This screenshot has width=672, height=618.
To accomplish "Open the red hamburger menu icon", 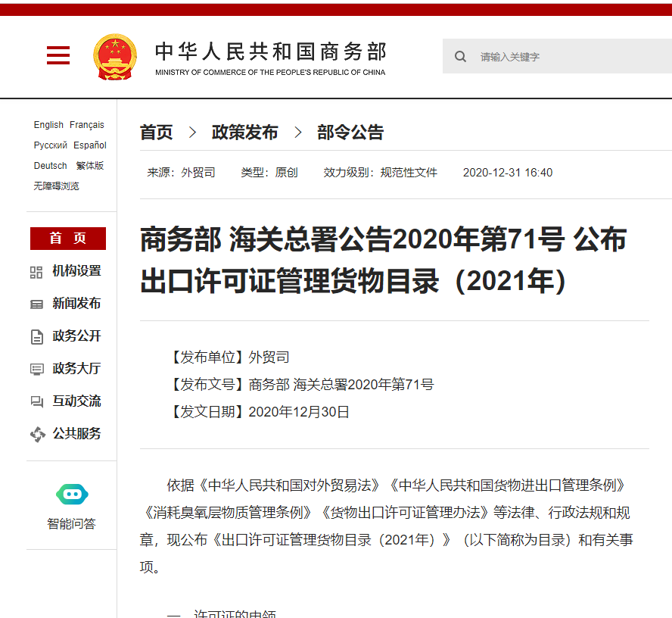I will pyautogui.click(x=58, y=56).
